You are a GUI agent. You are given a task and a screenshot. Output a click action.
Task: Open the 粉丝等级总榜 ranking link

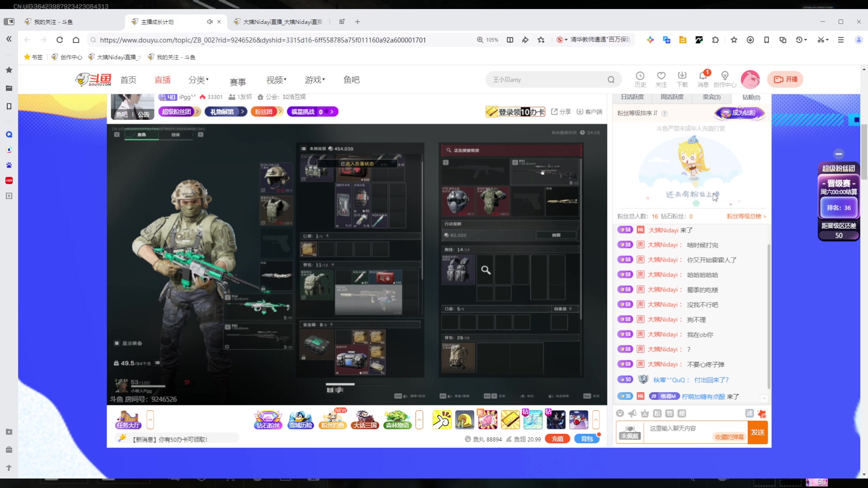coord(746,216)
